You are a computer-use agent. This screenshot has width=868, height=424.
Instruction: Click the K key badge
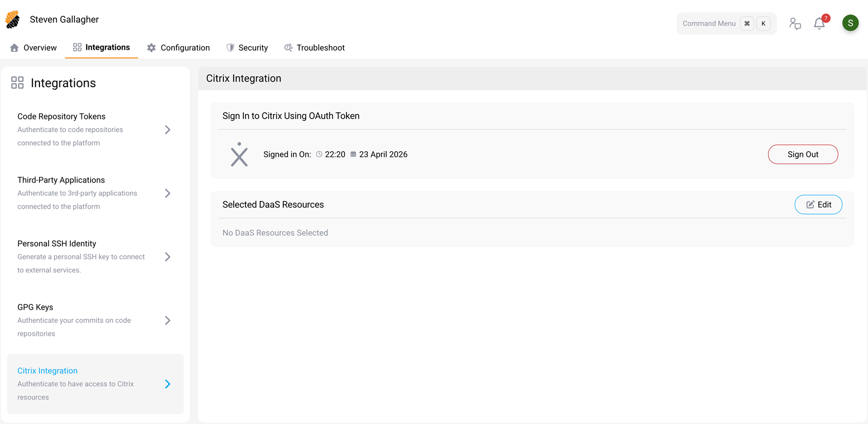(763, 24)
